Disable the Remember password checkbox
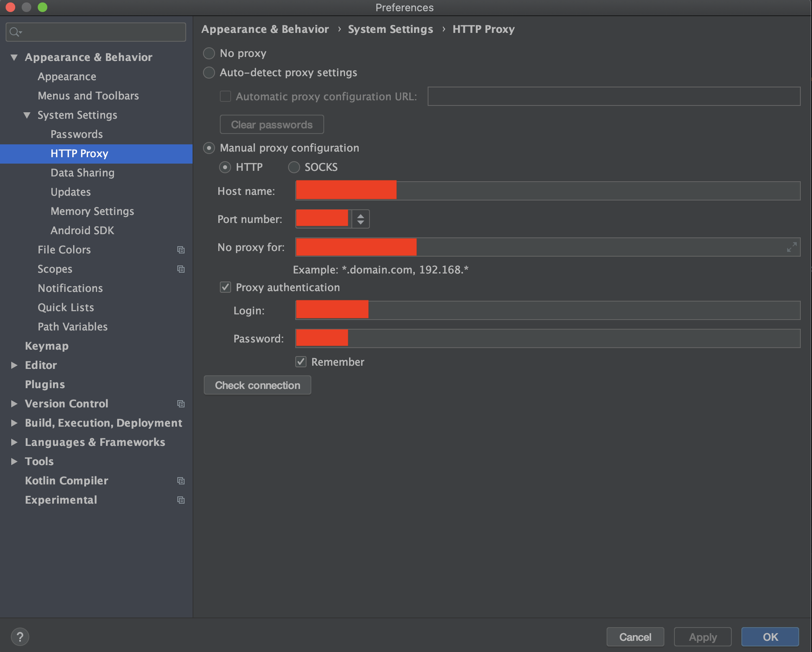Image resolution: width=812 pixels, height=652 pixels. [301, 362]
